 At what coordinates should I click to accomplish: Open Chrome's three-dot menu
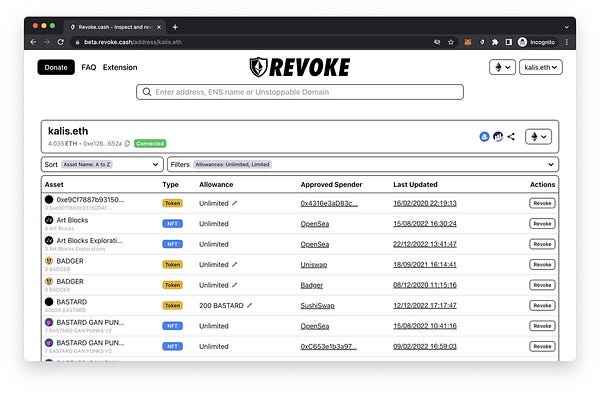[567, 42]
